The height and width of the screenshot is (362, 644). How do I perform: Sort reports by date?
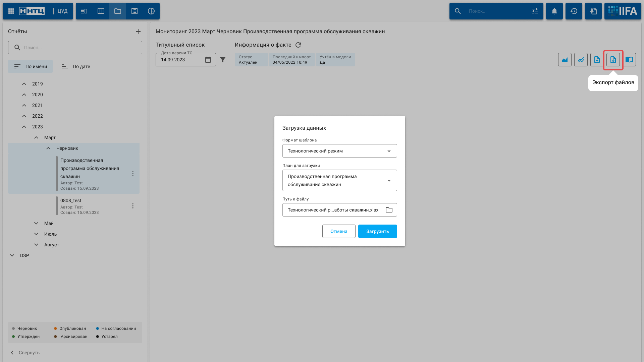pyautogui.click(x=76, y=66)
